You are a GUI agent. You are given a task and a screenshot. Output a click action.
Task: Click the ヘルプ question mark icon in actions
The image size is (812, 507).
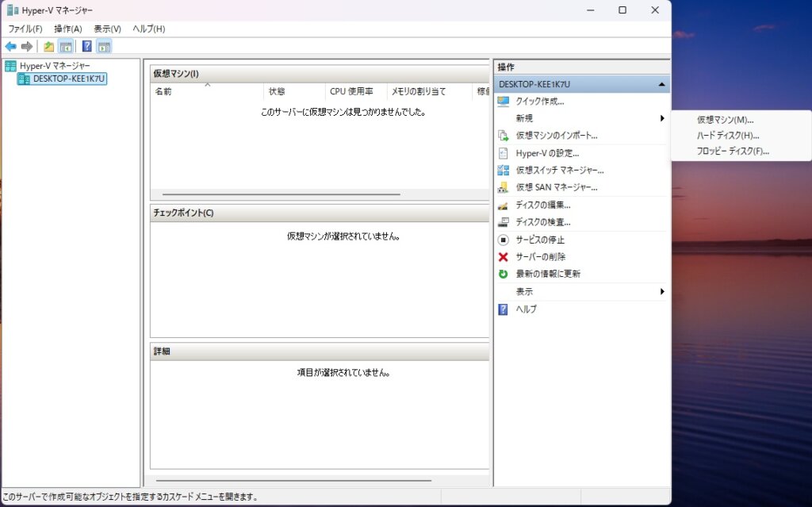[x=503, y=309]
